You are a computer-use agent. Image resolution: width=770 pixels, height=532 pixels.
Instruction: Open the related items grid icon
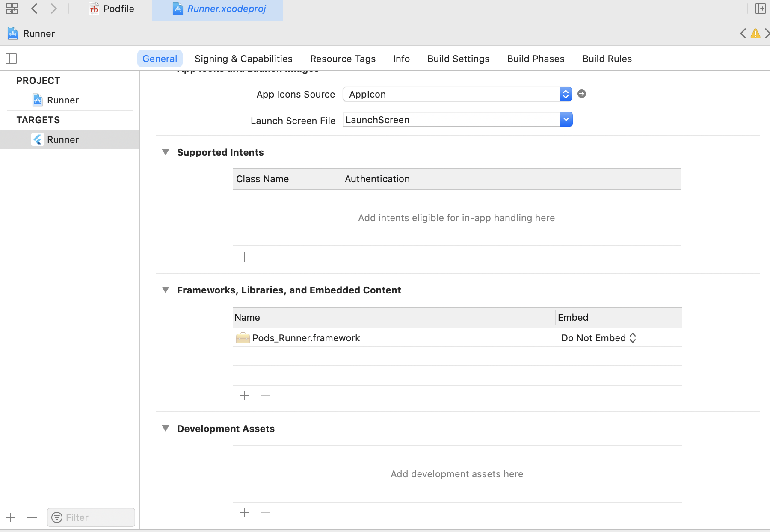click(12, 9)
